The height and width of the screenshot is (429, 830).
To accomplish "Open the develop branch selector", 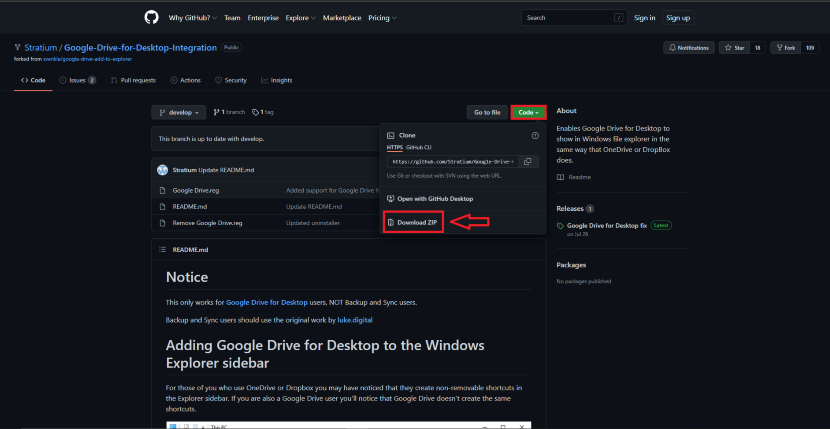I will pyautogui.click(x=178, y=112).
